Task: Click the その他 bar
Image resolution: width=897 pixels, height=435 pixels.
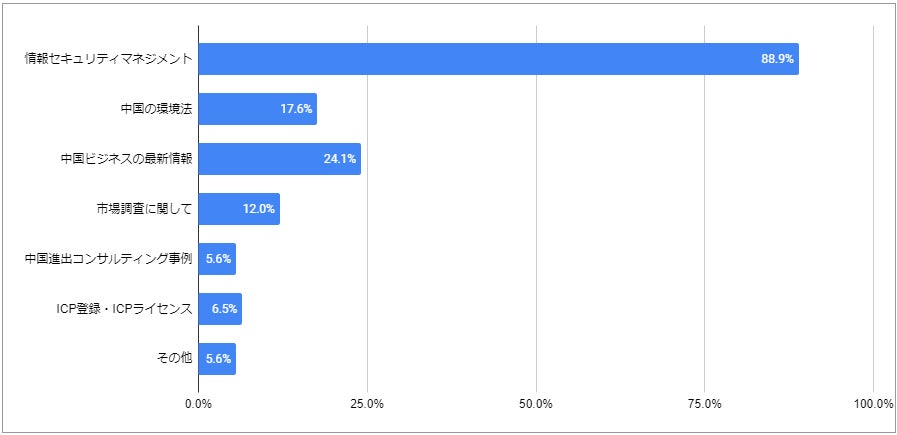Action: (x=217, y=359)
